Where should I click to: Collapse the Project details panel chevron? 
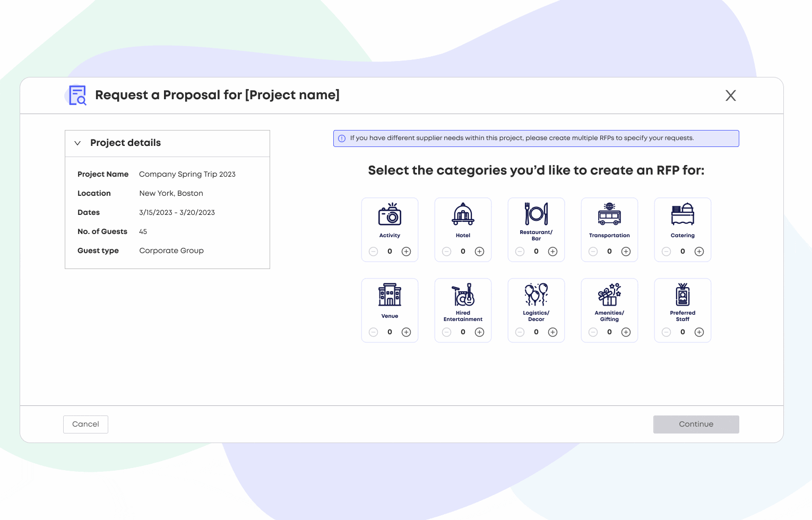[77, 143]
